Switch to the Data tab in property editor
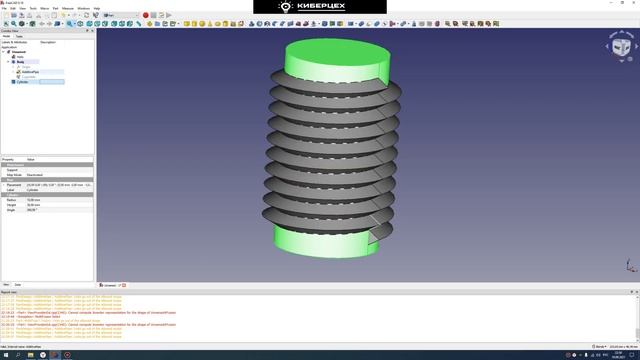Screen dimensions: 640x360 pyautogui.click(x=18, y=284)
